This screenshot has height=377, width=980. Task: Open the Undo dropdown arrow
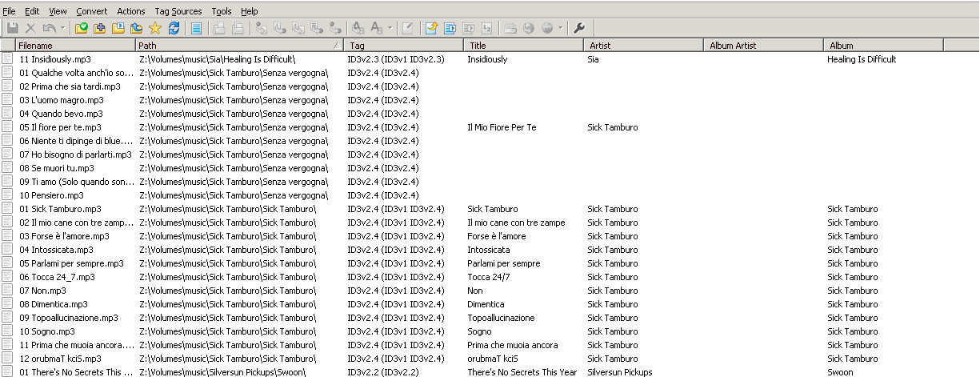[62, 28]
